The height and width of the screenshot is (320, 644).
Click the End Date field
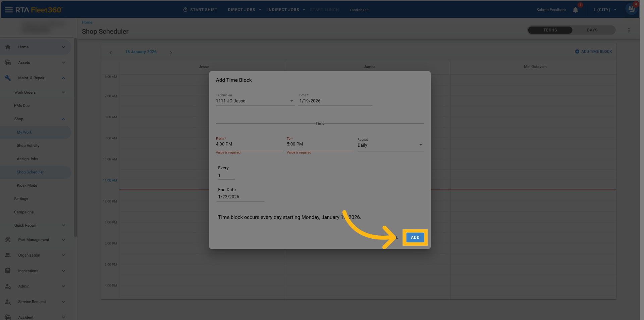[x=240, y=197]
